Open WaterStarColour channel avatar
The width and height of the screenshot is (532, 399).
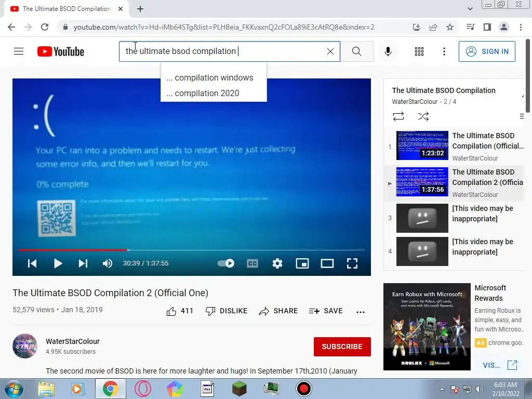click(x=25, y=346)
